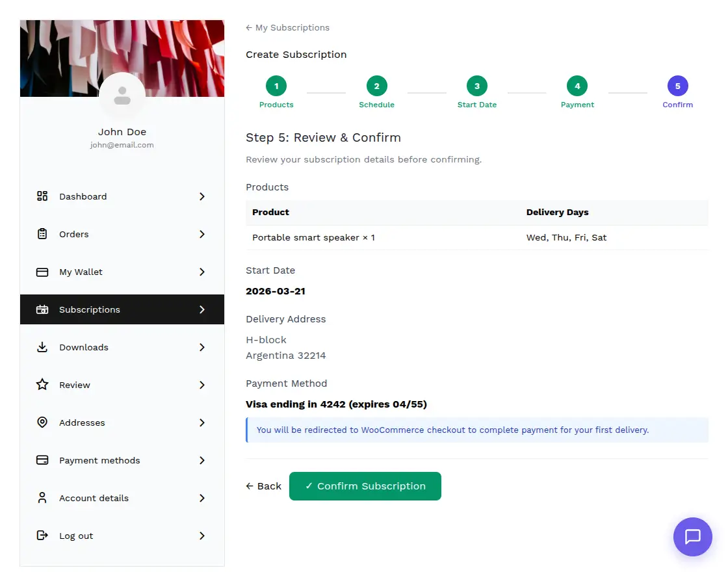The height and width of the screenshot is (572, 728).
Task: Return to My Subscriptions link
Action: point(287,28)
